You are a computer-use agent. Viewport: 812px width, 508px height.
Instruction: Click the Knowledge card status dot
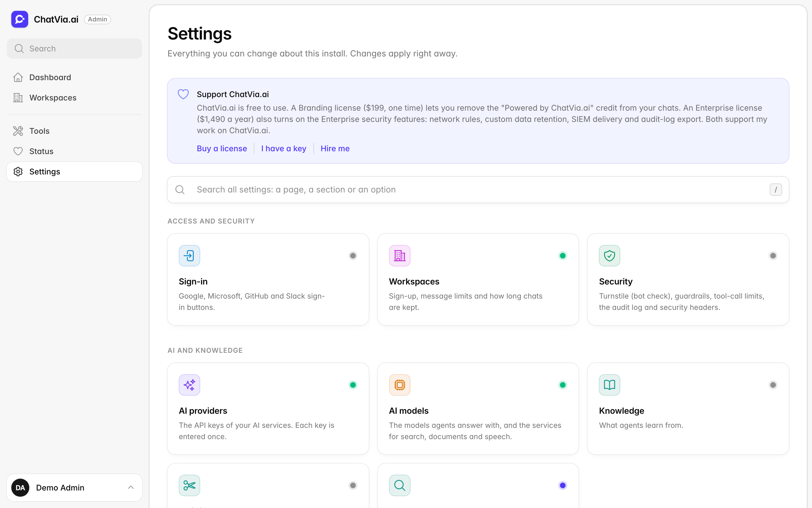(x=773, y=385)
